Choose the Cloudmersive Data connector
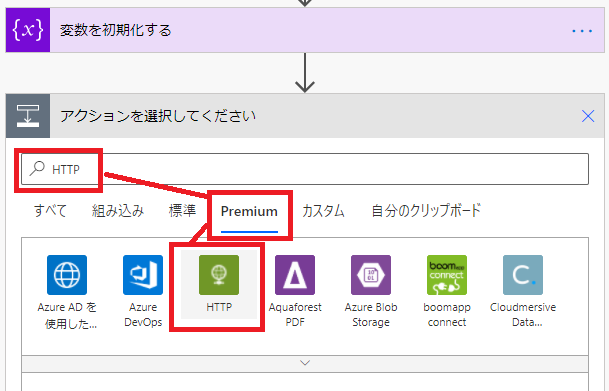This screenshot has height=391, width=609. point(523,275)
